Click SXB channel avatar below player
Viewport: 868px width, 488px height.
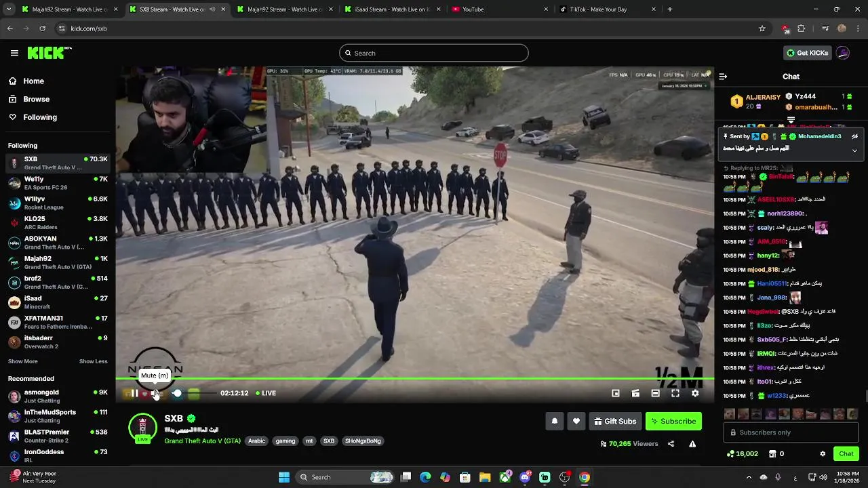142,428
